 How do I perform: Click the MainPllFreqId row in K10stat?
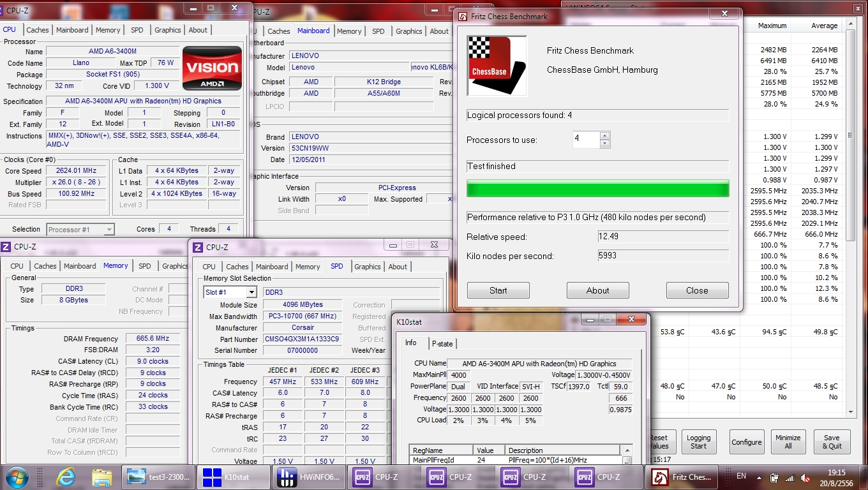pyautogui.click(x=516, y=460)
